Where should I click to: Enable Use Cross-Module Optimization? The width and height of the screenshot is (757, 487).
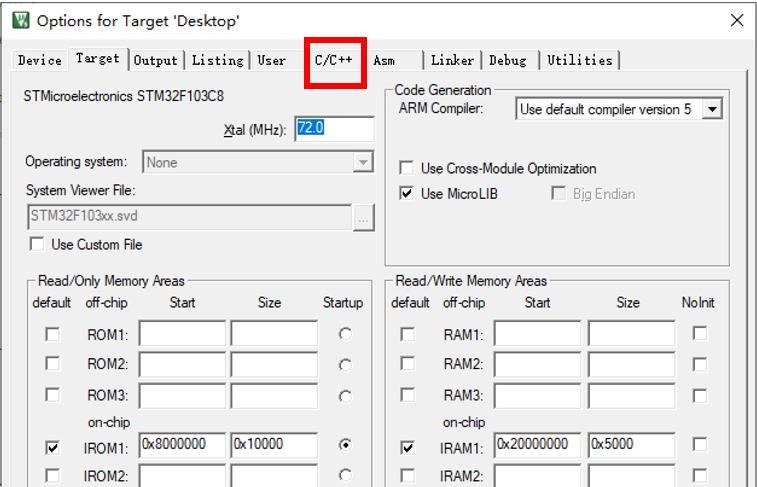(x=406, y=169)
